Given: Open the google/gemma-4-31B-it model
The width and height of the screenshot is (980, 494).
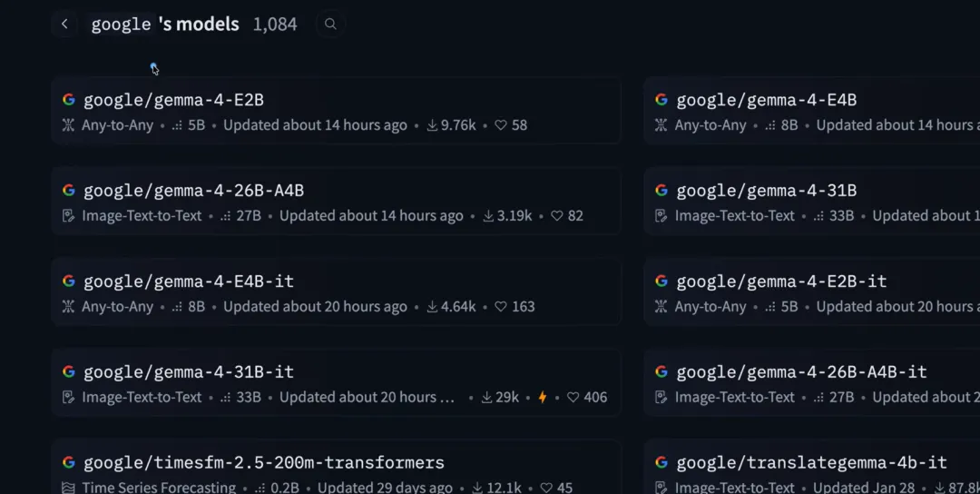Looking at the screenshot, I should pyautogui.click(x=189, y=372).
